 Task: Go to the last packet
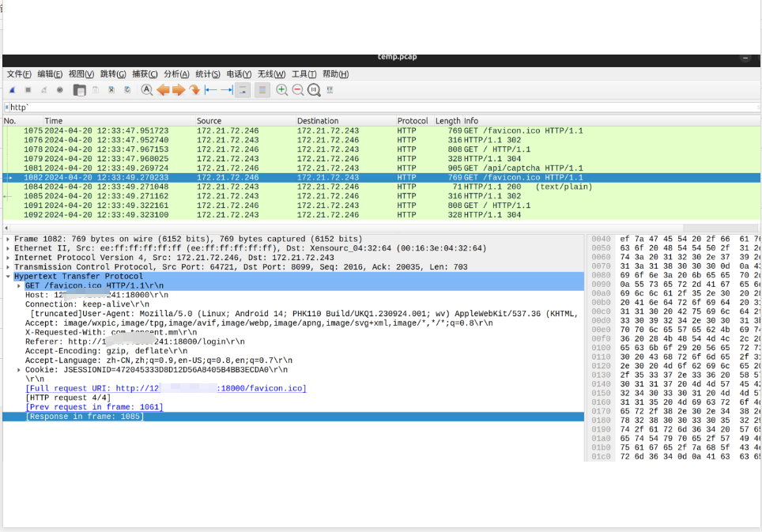pos(226,90)
